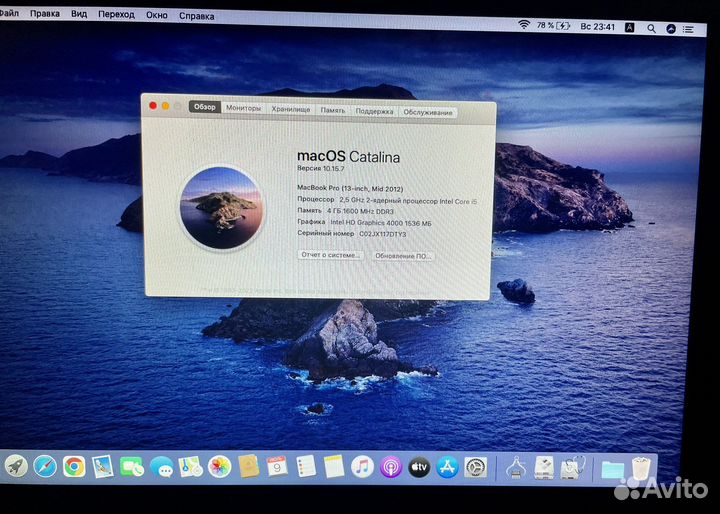The width and height of the screenshot is (720, 514).
Task: Select the Обзор tab
Action: (205, 107)
